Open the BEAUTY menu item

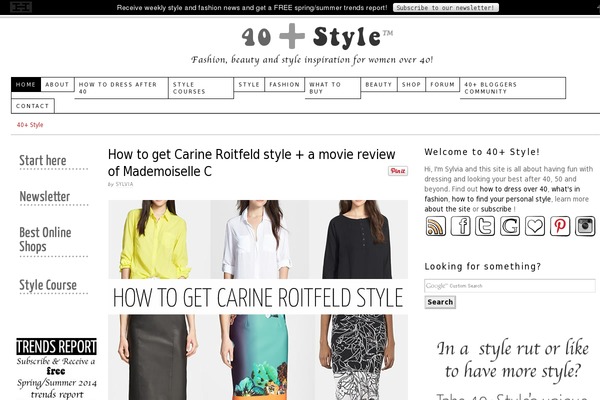pyautogui.click(x=379, y=84)
